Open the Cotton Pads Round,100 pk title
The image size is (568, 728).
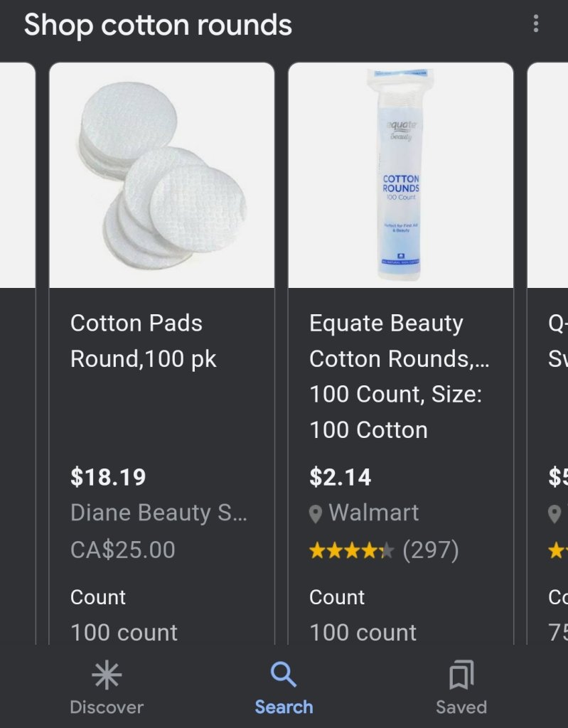click(144, 341)
